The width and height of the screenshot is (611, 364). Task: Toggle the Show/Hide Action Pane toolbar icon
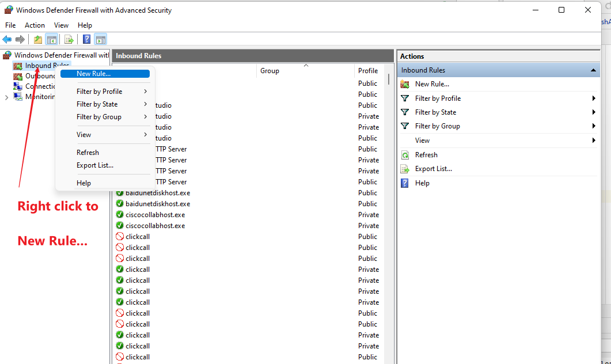click(x=101, y=39)
